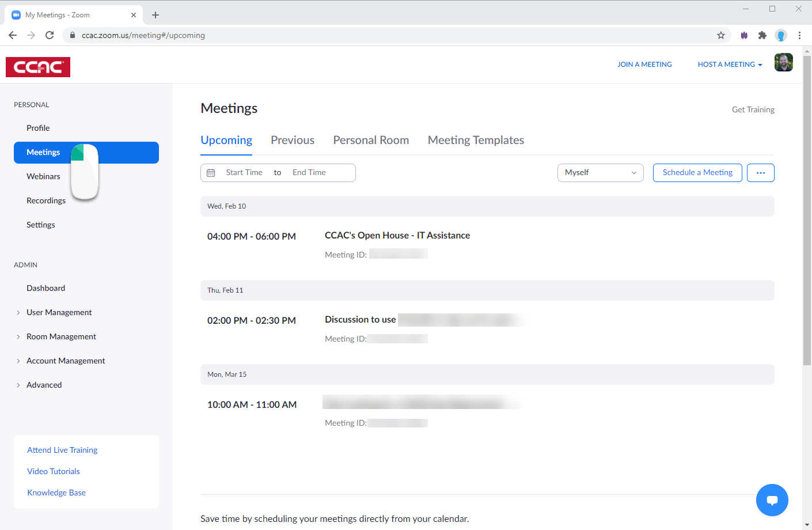Viewport: 812px width, 530px height.
Task: View site info via the lock icon
Action: click(72, 35)
